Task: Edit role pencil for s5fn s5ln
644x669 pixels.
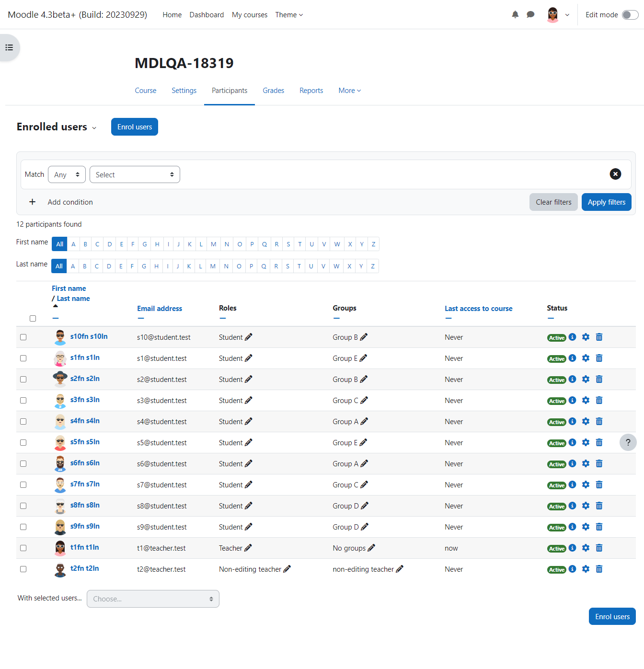Action: pos(249,442)
